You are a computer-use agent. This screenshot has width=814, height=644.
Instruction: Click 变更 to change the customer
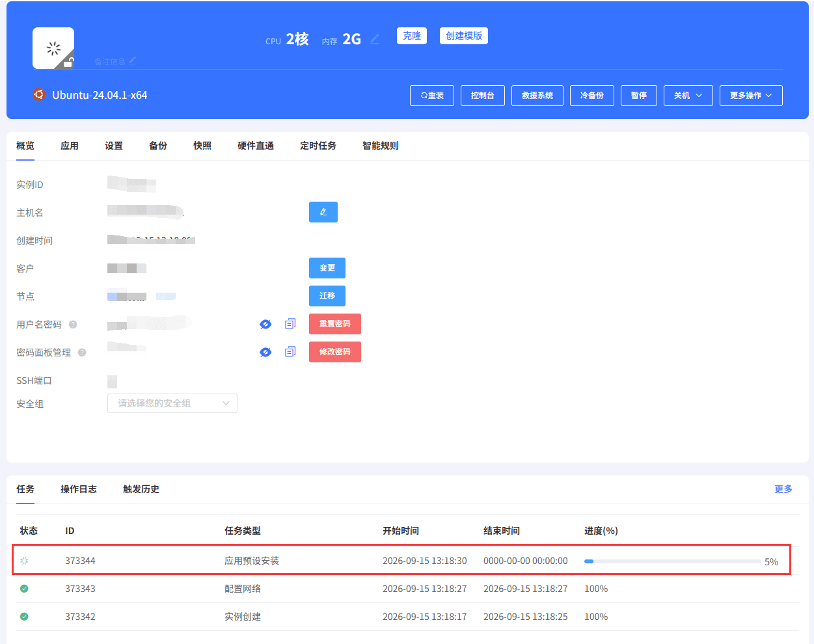coord(327,268)
